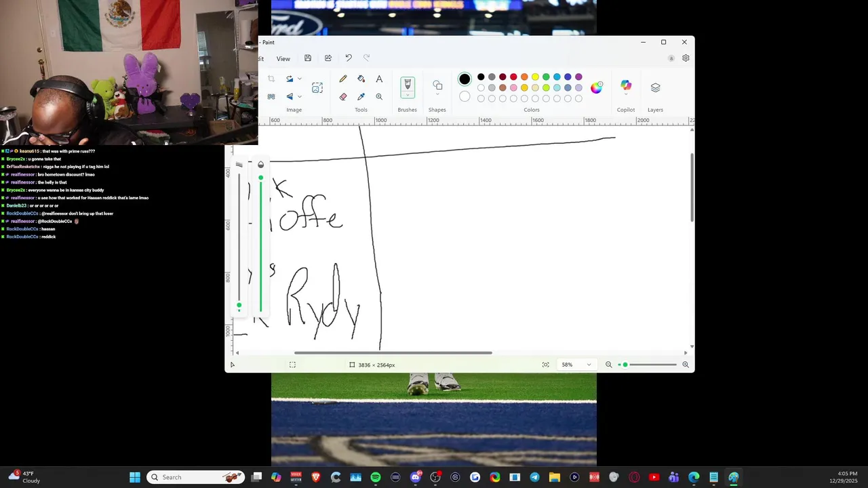Image resolution: width=868 pixels, height=488 pixels.
Task: Expand the Shapes gallery dropdown
Action: point(437,94)
